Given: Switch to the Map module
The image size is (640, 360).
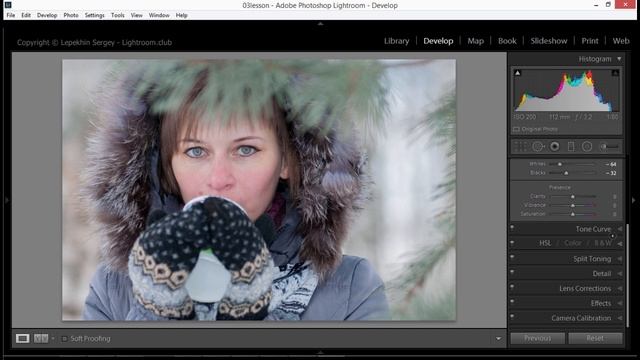Looking at the screenshot, I should tap(476, 41).
